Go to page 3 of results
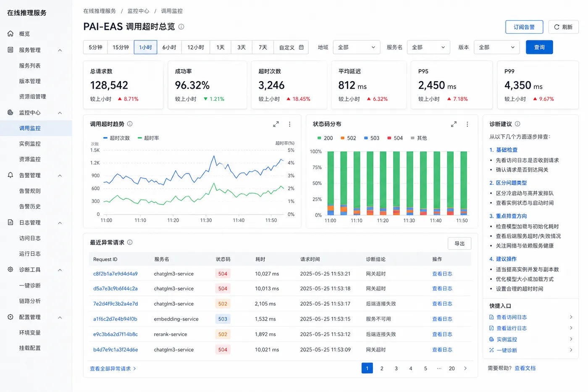 (396, 368)
